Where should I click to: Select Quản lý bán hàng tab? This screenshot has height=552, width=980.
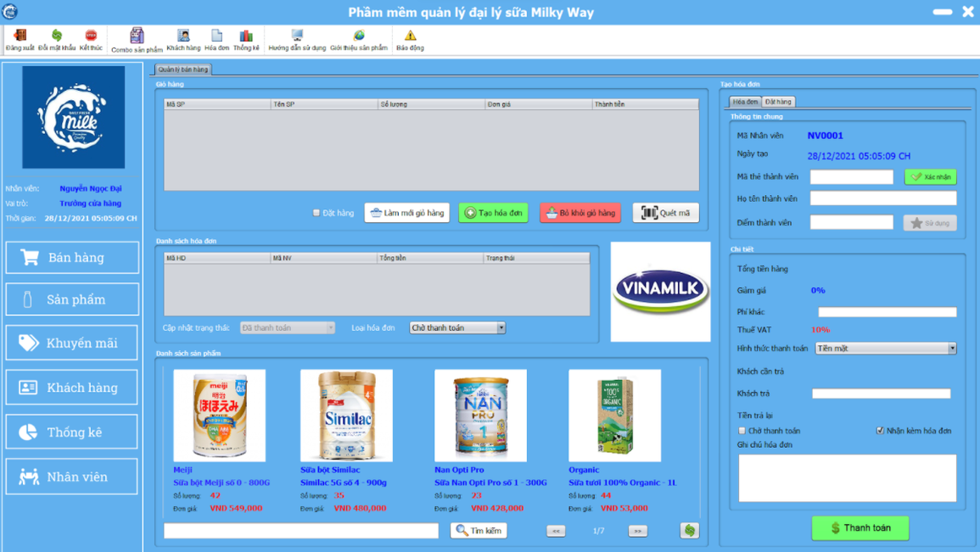click(x=183, y=70)
